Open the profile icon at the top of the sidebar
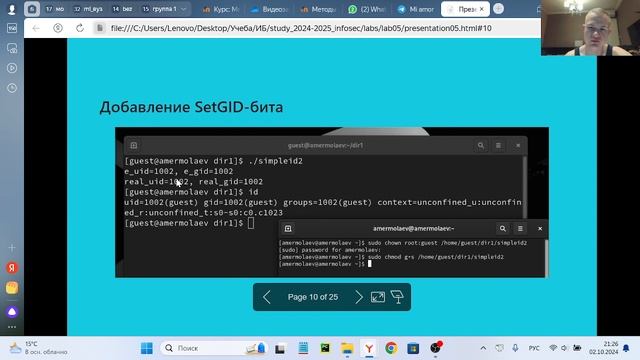 [12, 9]
